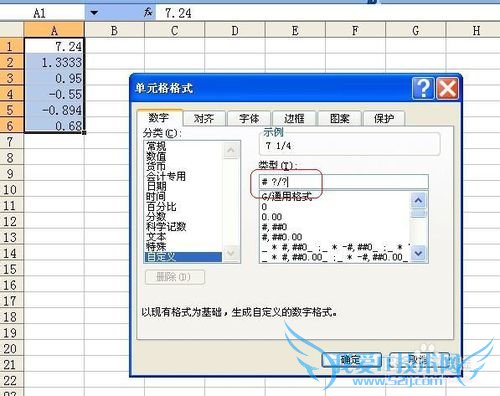Click type list scroll down arrow
This screenshot has width=500, height=396.
[x=419, y=254]
